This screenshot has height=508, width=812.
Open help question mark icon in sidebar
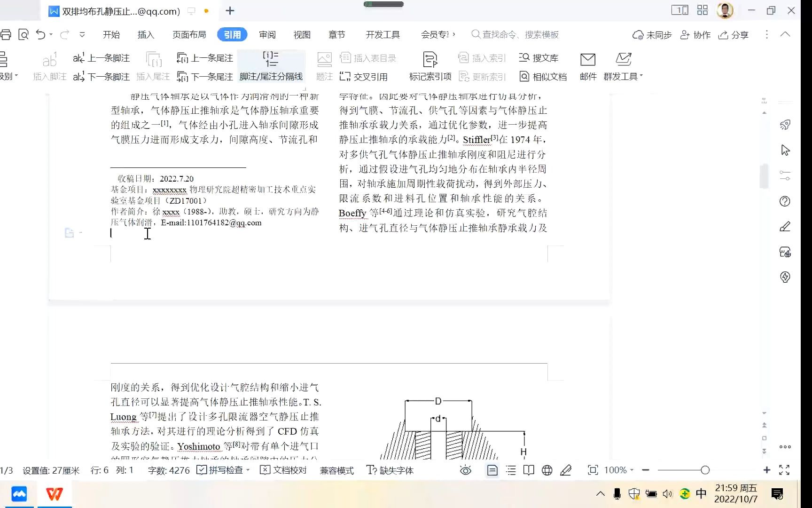pyautogui.click(x=785, y=201)
